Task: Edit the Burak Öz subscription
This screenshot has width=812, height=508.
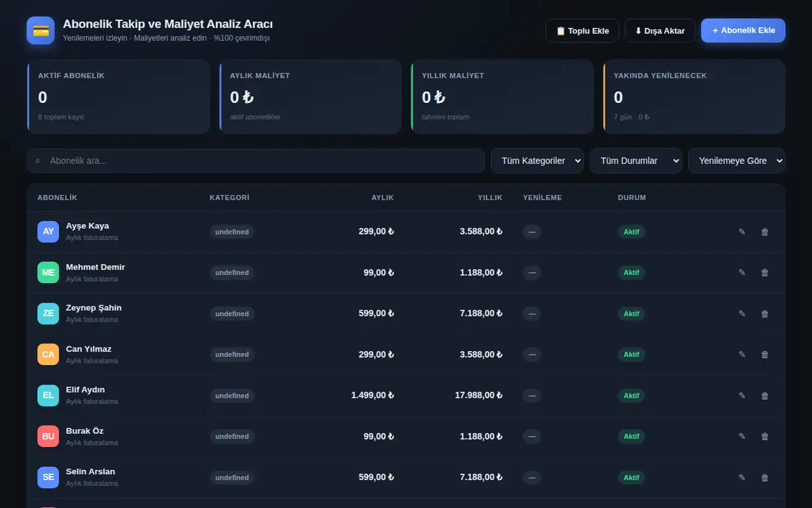Action: point(742,436)
